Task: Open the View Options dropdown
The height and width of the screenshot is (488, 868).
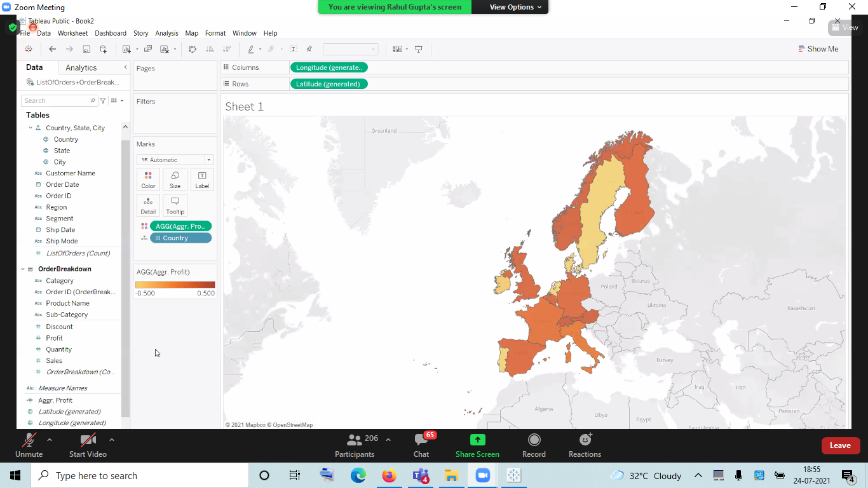Action: (515, 7)
